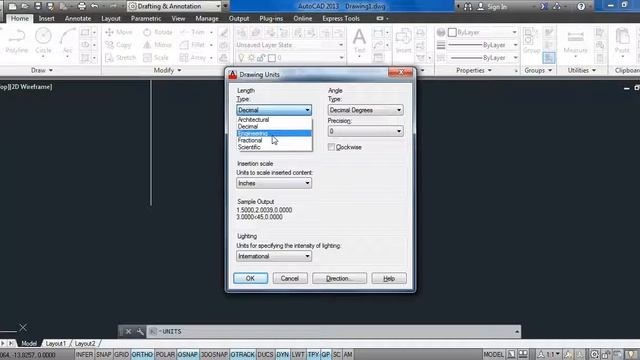Select the Circle tool
Image resolution: width=640 pixels, height=360 pixels.
tap(43, 41)
